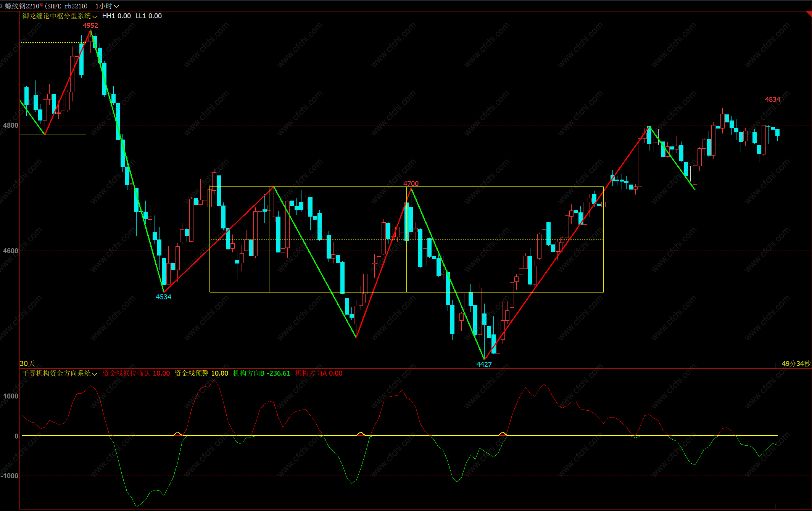Click the 螺纹钢2210 contract title
Viewport: 812px width, 511px height.
pos(22,6)
